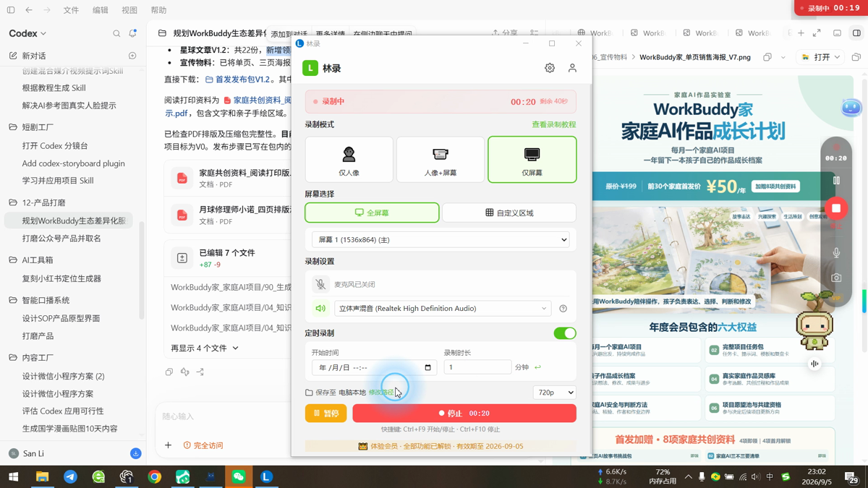This screenshot has height=488, width=868.
Task: Expand 再显示 4 个文件 list
Action: [x=205, y=348]
